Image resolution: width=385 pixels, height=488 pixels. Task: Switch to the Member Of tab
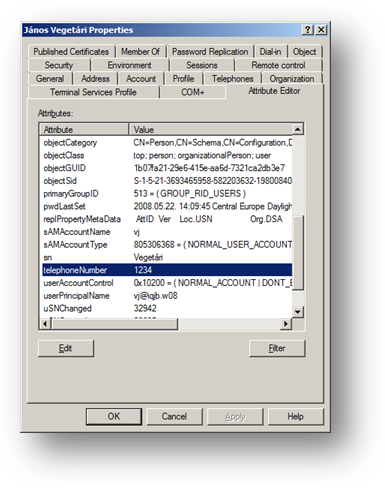(x=140, y=52)
